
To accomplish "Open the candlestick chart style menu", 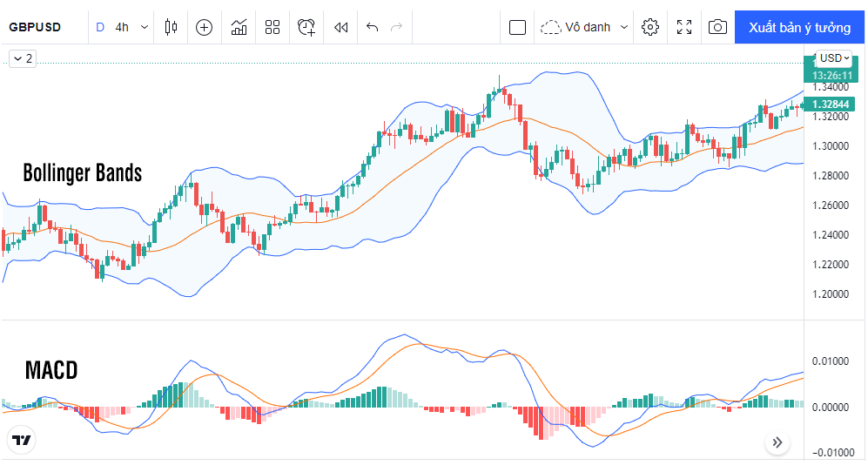I will (171, 27).
